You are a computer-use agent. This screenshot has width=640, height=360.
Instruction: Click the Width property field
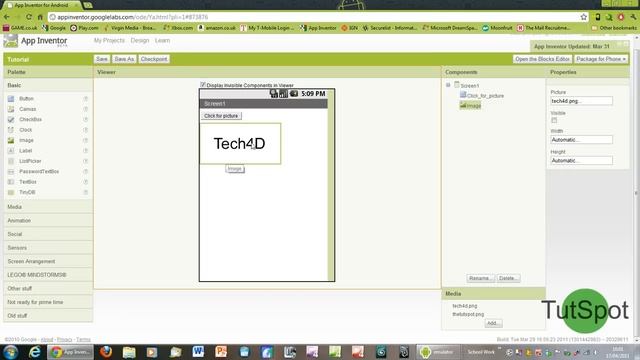pyautogui.click(x=581, y=140)
